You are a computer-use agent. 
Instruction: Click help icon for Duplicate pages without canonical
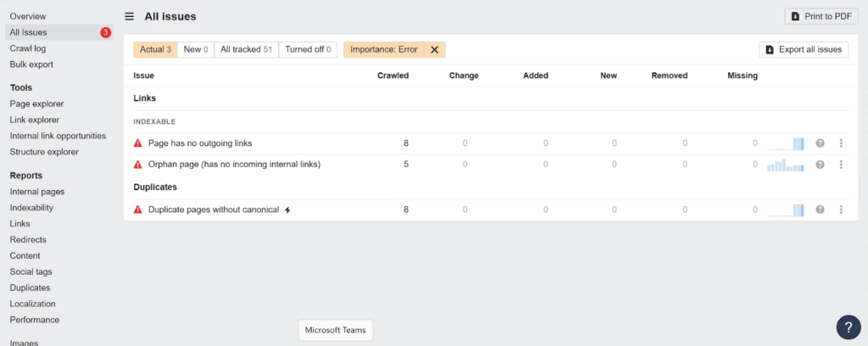820,209
